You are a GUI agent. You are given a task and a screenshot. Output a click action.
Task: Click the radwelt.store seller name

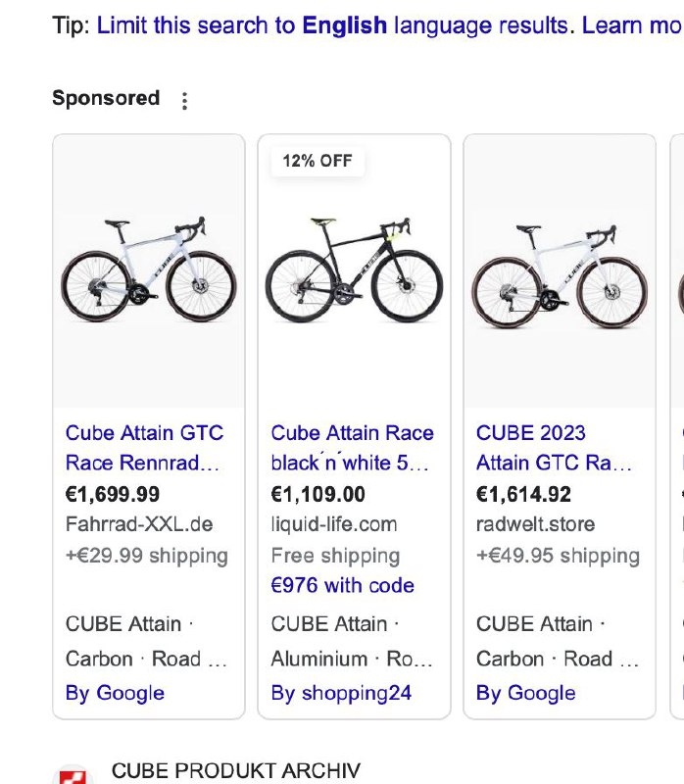pyautogui.click(x=535, y=524)
